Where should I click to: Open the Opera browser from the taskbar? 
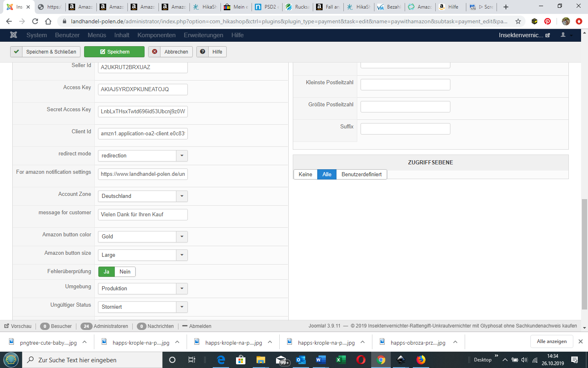click(x=361, y=360)
